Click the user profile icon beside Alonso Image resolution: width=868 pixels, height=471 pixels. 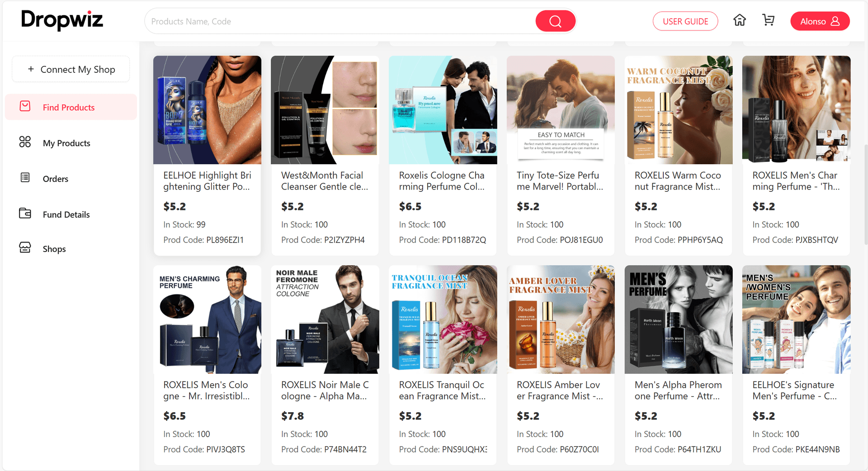click(835, 21)
